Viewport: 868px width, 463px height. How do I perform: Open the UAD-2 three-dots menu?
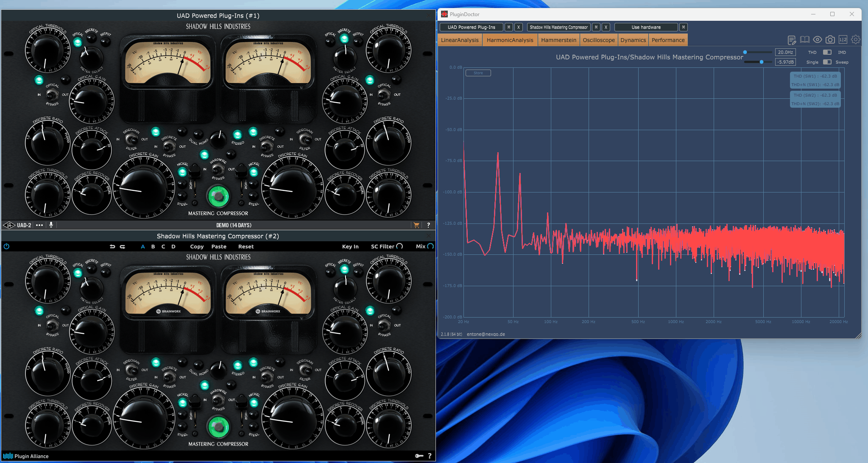tap(39, 225)
